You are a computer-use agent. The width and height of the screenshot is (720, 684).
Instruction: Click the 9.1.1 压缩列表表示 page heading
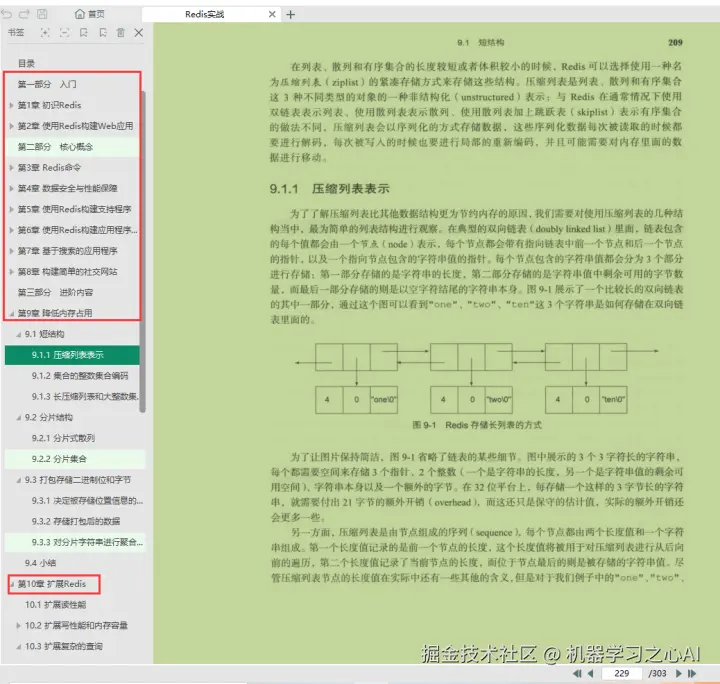click(x=329, y=189)
